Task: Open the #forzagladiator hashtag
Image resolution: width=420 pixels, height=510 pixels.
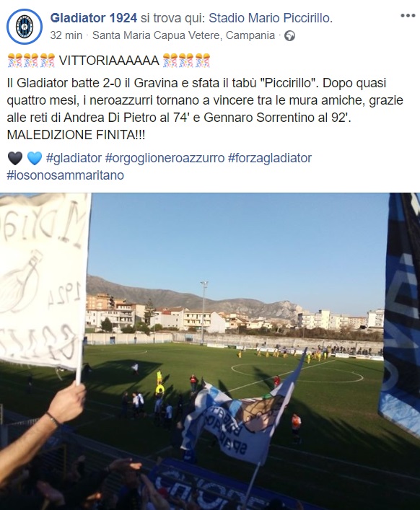Action: pos(270,158)
